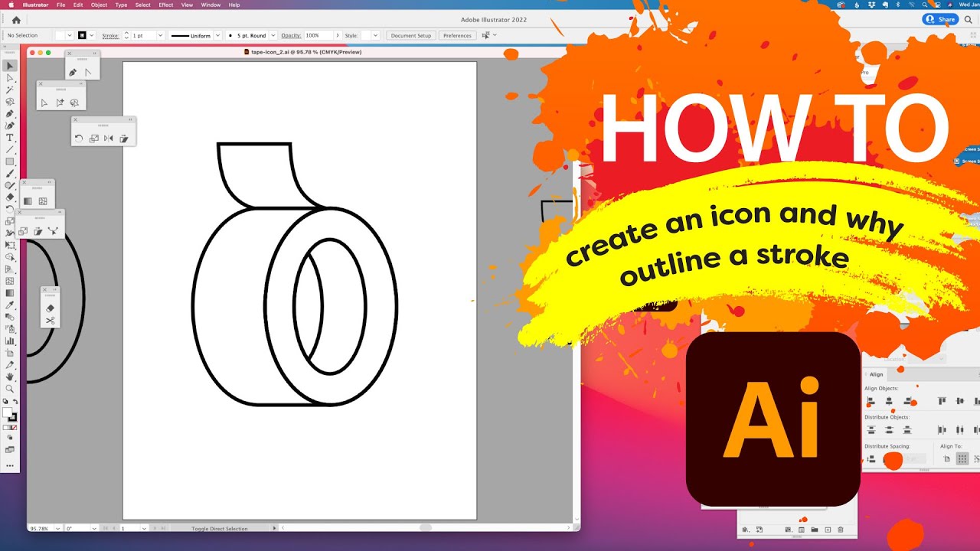Click the Stroke label link

pyautogui.click(x=111, y=35)
